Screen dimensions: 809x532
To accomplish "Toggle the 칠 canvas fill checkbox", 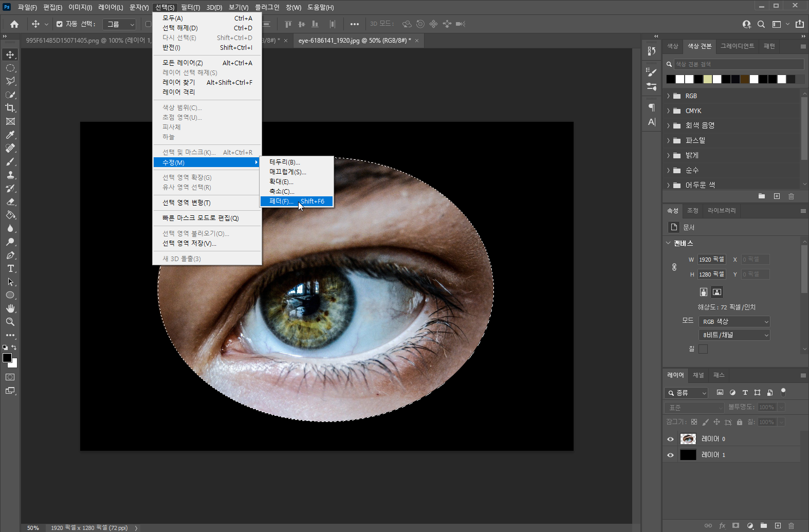I will click(703, 349).
